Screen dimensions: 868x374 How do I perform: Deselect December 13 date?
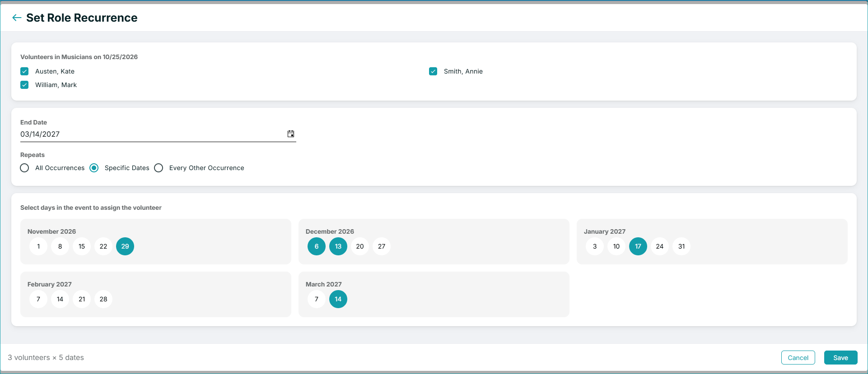[338, 246]
